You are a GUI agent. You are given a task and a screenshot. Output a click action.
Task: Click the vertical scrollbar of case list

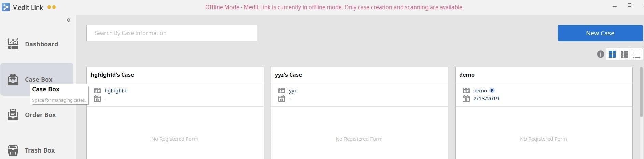tap(641, 92)
